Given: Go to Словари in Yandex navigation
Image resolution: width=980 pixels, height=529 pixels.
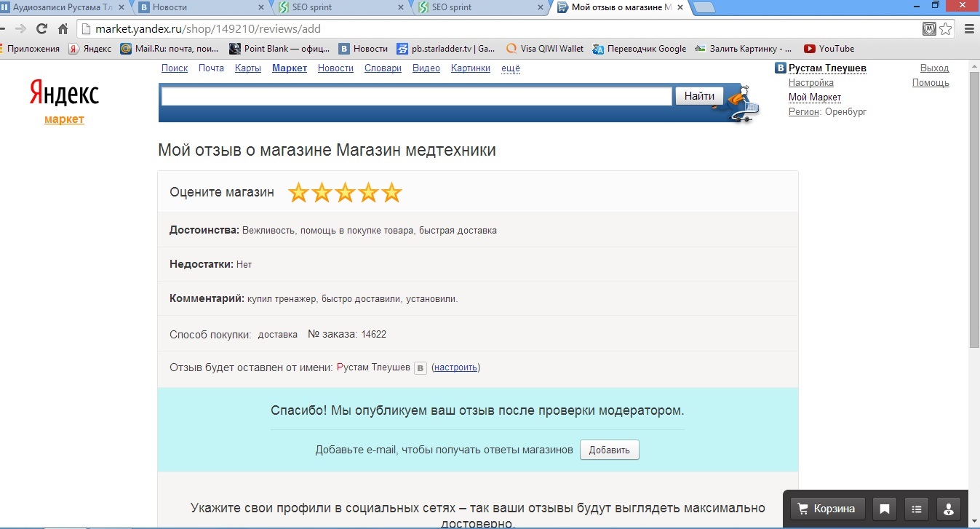Looking at the screenshot, I should point(383,68).
